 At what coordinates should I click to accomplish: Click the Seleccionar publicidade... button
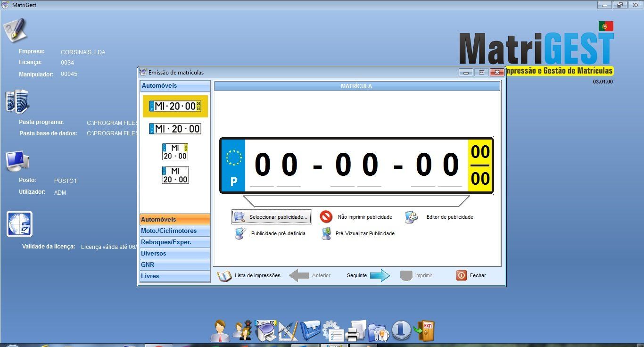point(272,217)
